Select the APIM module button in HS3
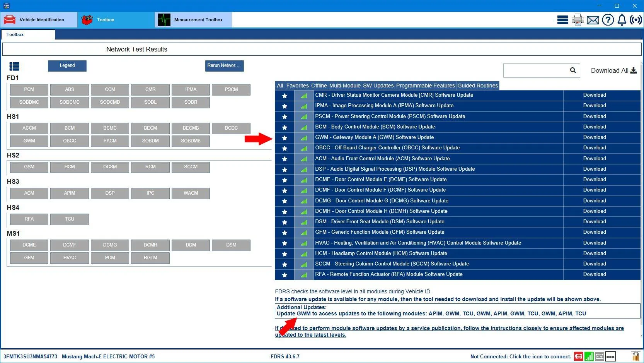This screenshot has width=644, height=363. click(70, 193)
